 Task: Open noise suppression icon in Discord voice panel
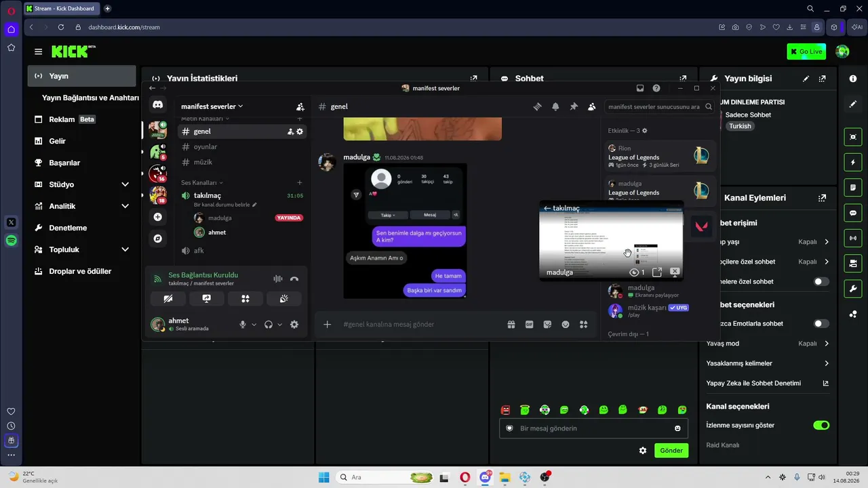click(277, 279)
